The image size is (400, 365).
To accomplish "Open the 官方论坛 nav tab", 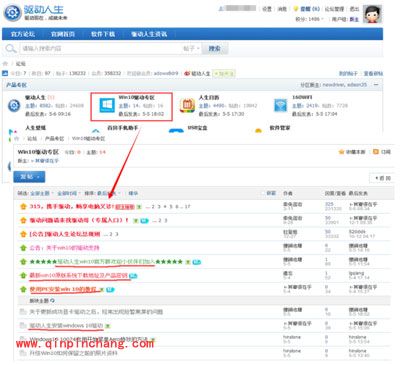I will pos(23,34).
